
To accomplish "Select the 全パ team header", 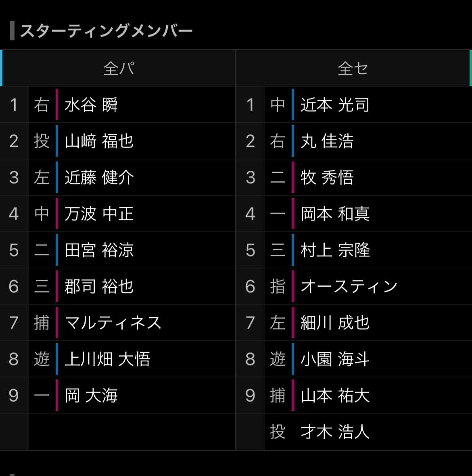I will [x=119, y=68].
